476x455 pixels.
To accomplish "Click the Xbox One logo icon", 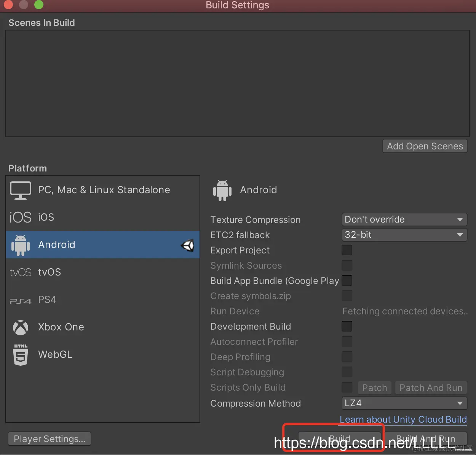I will pyautogui.click(x=21, y=327).
